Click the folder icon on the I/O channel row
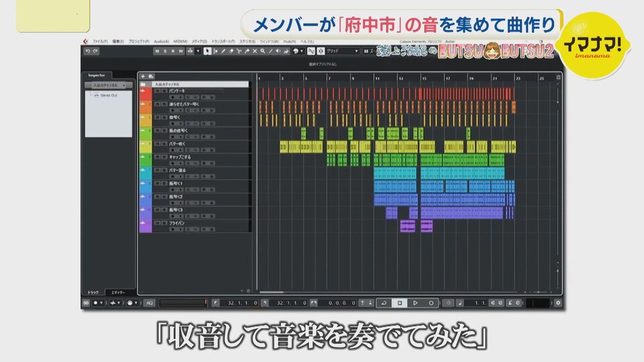The height and width of the screenshot is (362, 644). click(143, 84)
